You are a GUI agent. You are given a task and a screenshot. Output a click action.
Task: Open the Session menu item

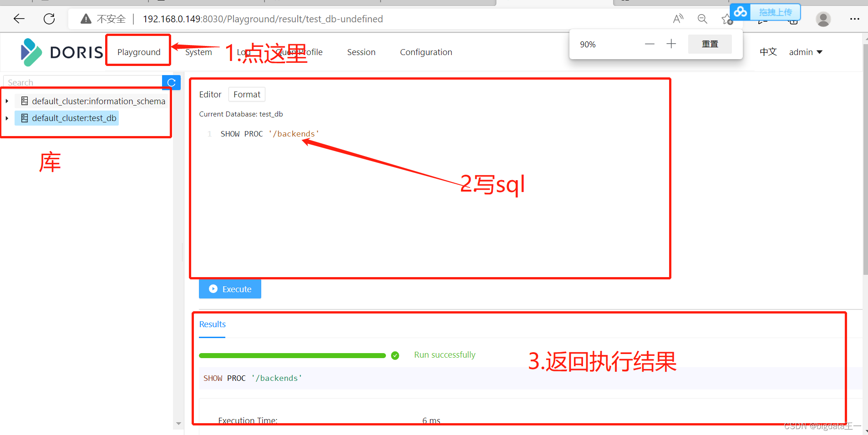(x=361, y=52)
